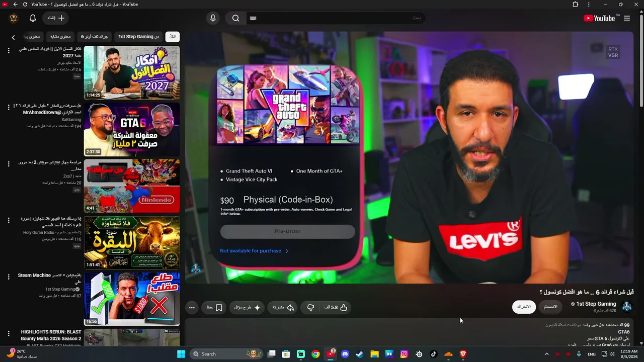Click the video title قبل شراء قراند 6

(x=586, y=292)
